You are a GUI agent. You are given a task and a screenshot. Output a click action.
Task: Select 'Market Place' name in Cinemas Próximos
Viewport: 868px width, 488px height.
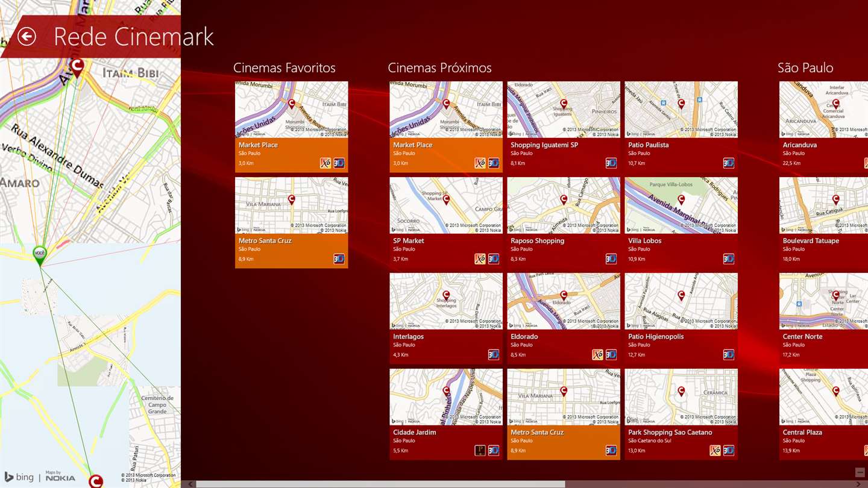[413, 145]
